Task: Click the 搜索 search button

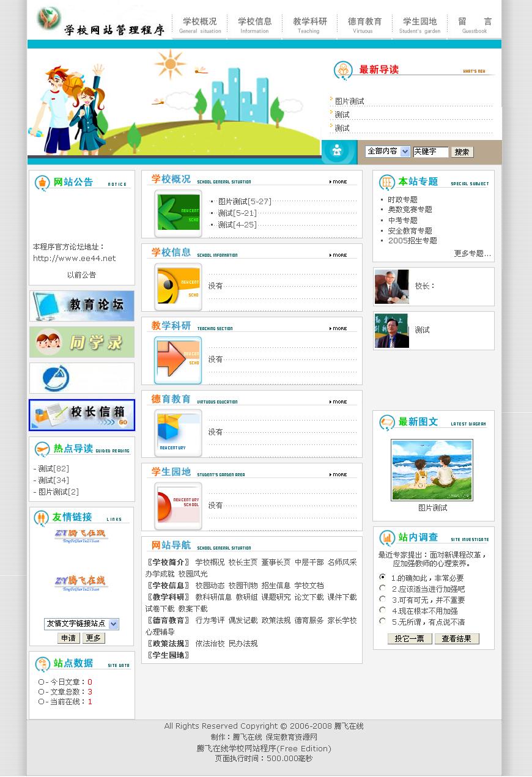Action: coord(462,152)
